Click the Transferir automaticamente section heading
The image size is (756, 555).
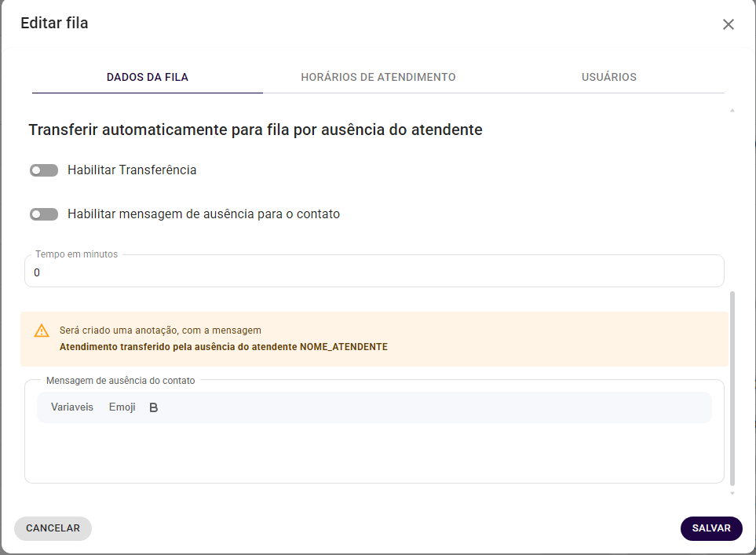click(255, 130)
